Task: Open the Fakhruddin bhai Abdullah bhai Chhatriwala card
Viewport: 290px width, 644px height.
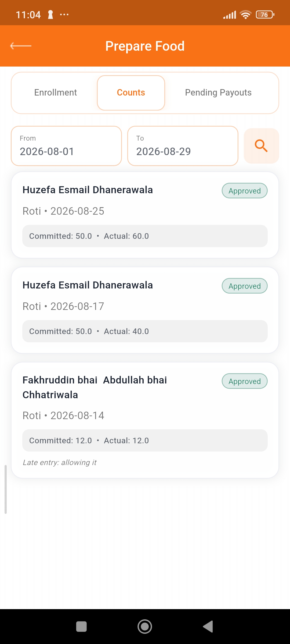Action: click(x=145, y=420)
